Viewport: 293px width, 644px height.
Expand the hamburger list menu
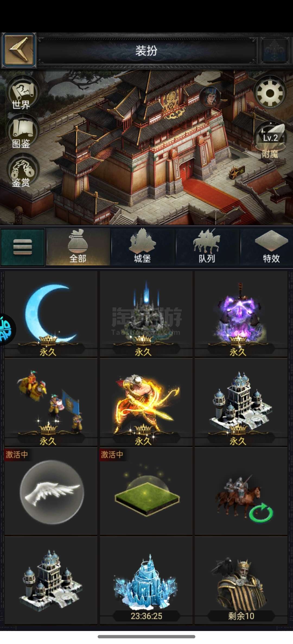pyautogui.click(x=23, y=247)
